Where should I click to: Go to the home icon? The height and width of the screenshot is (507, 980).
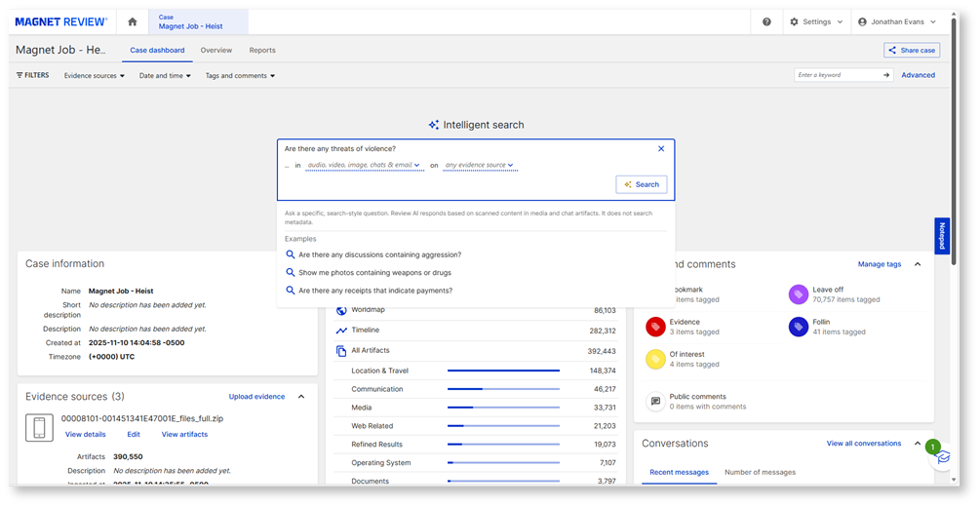132,21
